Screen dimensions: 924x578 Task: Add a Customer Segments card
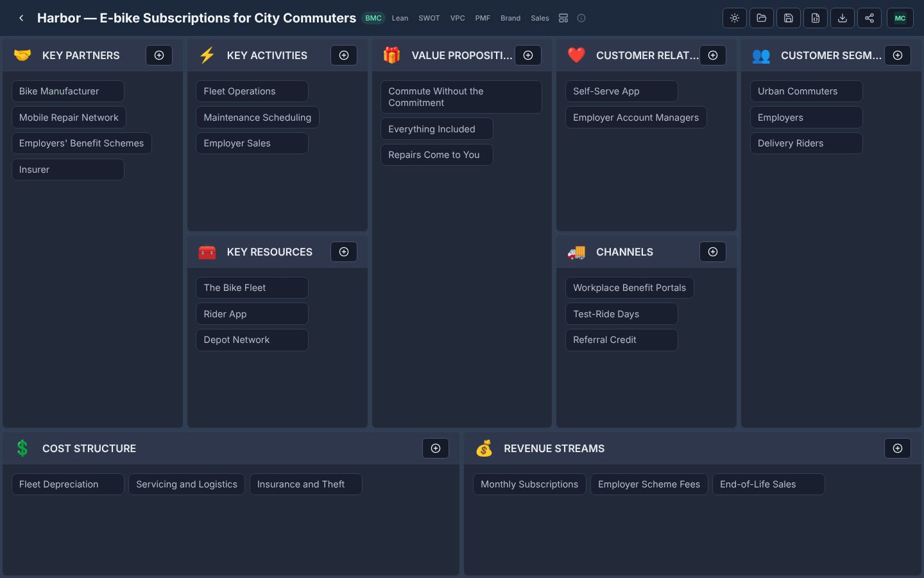(x=898, y=55)
